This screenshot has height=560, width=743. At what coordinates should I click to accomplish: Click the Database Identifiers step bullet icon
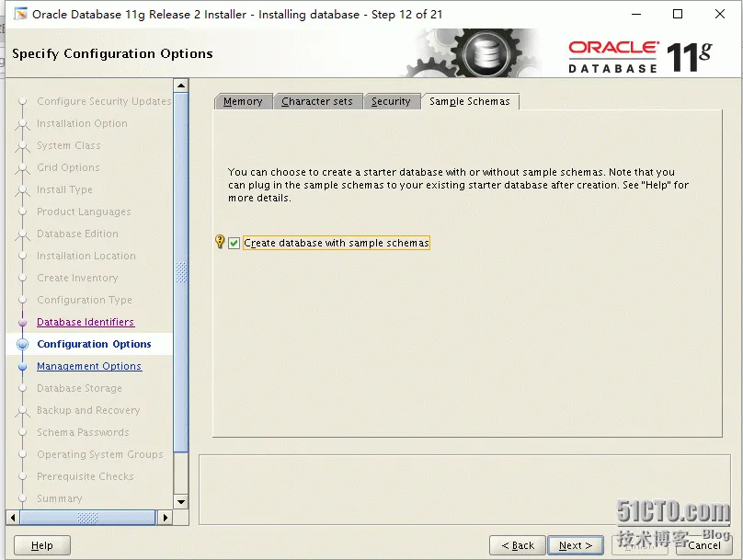22,322
